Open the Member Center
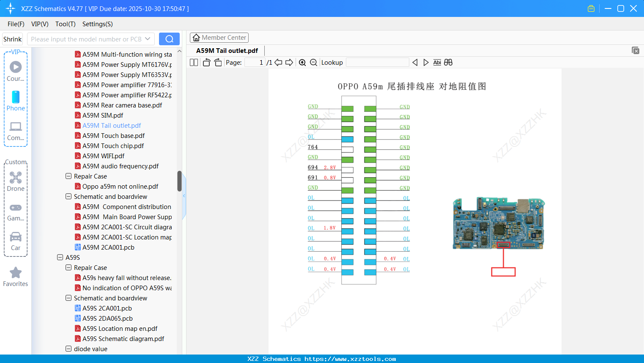Image resolution: width=644 pixels, height=363 pixels. [x=219, y=38]
